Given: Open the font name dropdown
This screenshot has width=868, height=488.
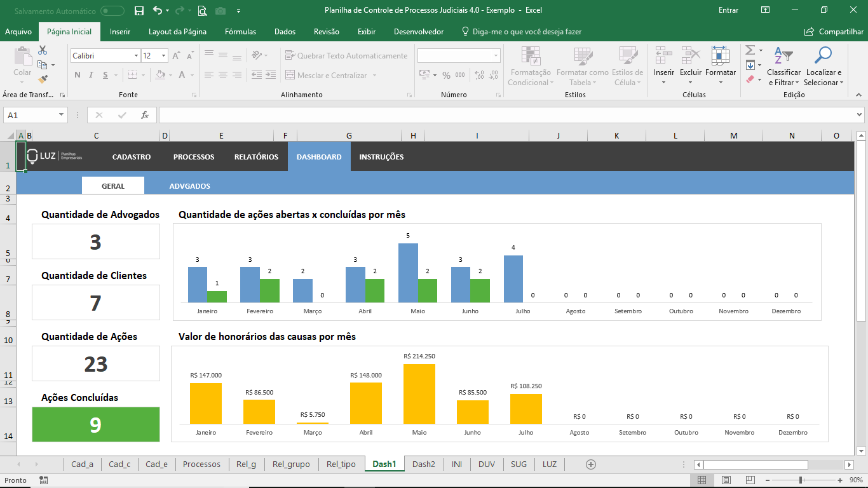Looking at the screenshot, I should coord(135,55).
